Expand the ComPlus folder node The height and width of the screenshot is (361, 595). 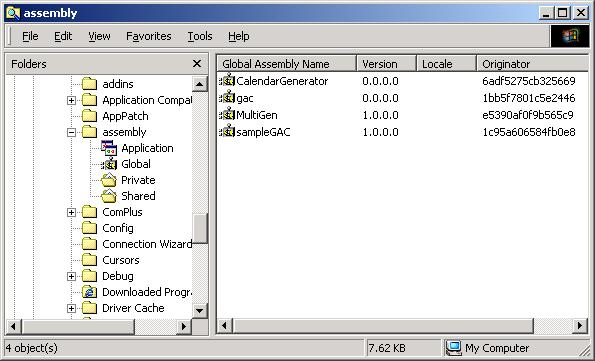(71, 212)
